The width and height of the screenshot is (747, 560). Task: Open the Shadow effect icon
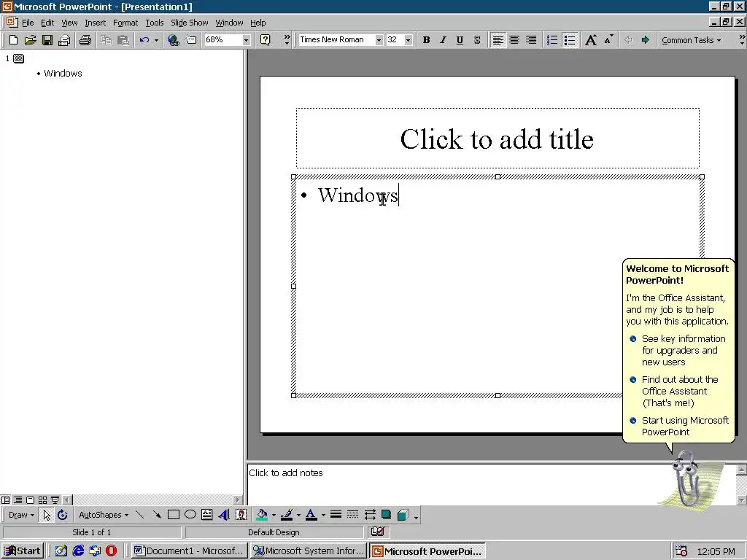tap(386, 515)
